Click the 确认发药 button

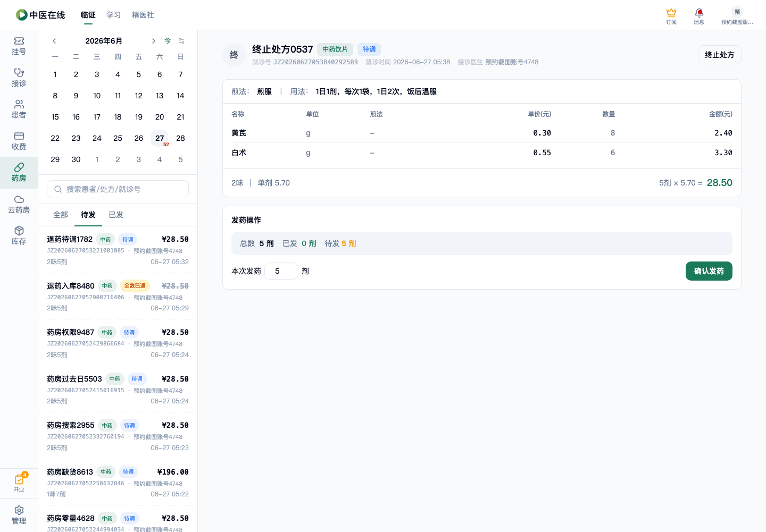709,271
